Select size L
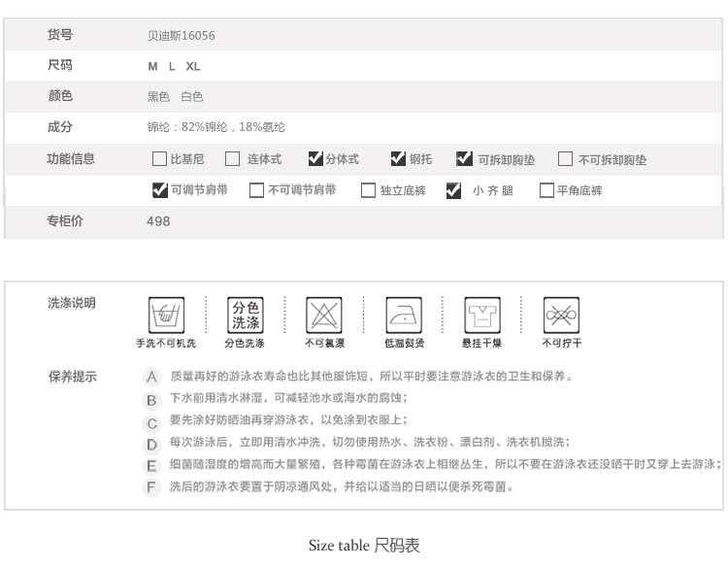728x566 pixels. (172, 66)
